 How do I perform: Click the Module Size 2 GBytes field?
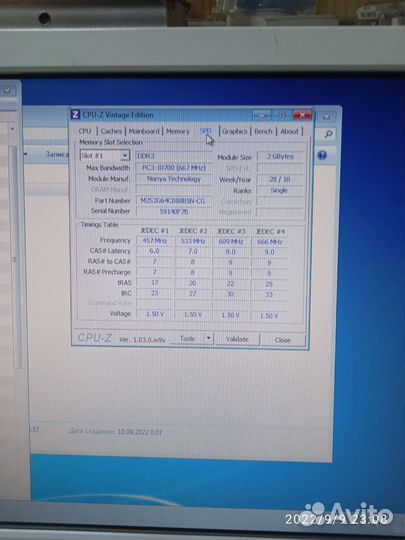coord(280,156)
